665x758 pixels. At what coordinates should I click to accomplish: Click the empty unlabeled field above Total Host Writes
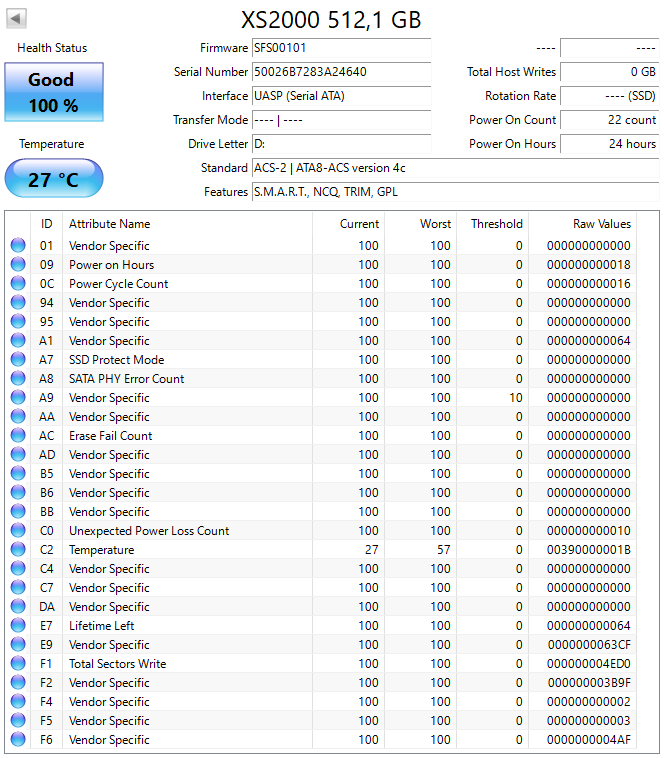609,48
